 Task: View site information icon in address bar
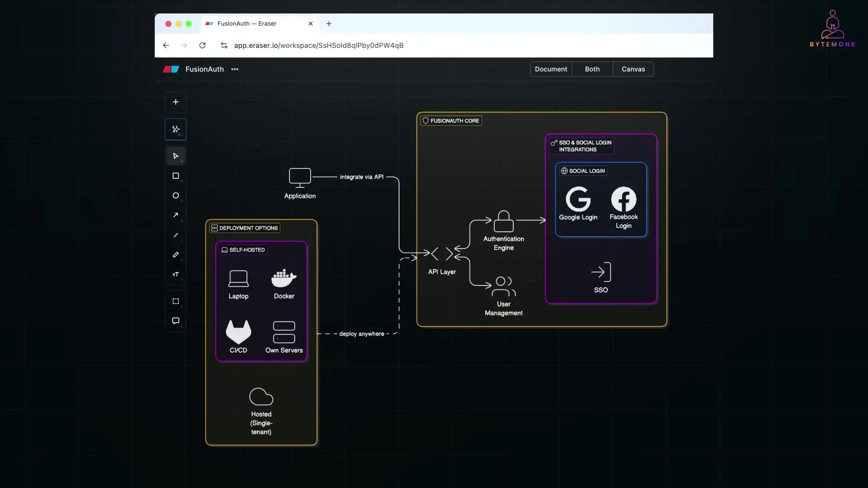(224, 45)
